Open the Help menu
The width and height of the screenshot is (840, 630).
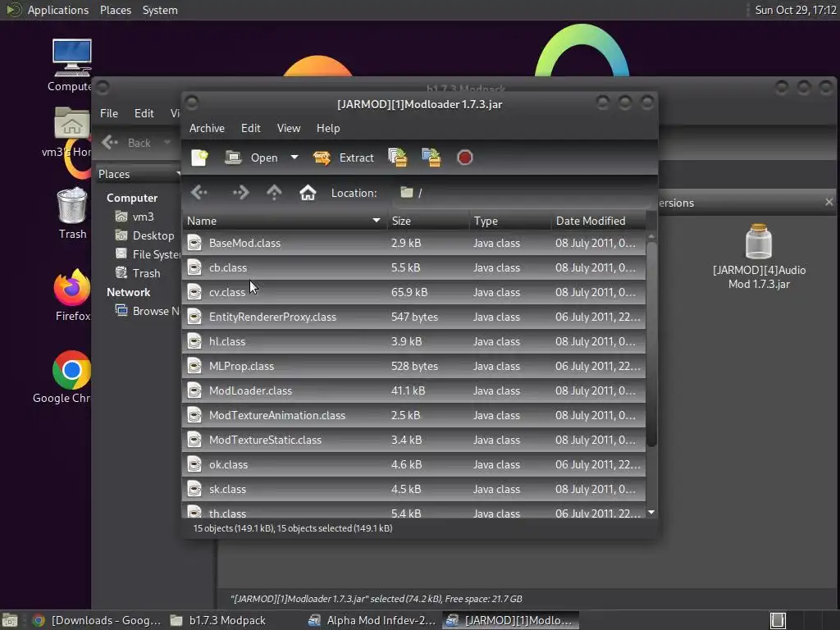(328, 128)
